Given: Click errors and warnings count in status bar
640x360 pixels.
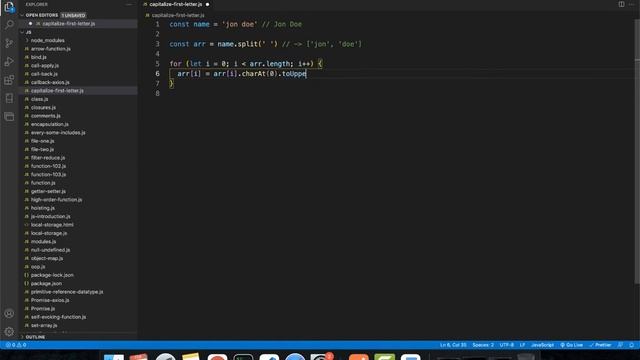Looking at the screenshot, I should click(x=16, y=345).
